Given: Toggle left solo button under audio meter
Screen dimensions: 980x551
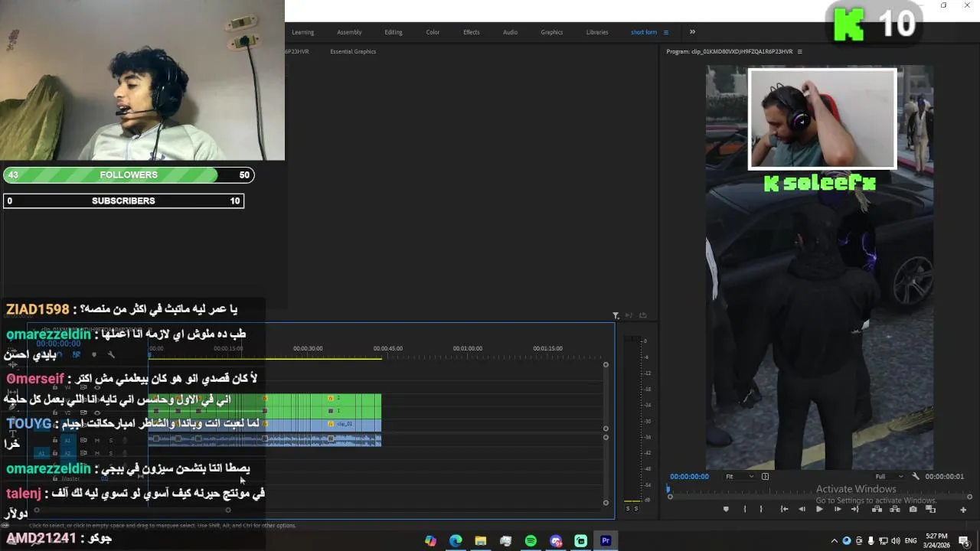Looking at the screenshot, I should tap(628, 509).
